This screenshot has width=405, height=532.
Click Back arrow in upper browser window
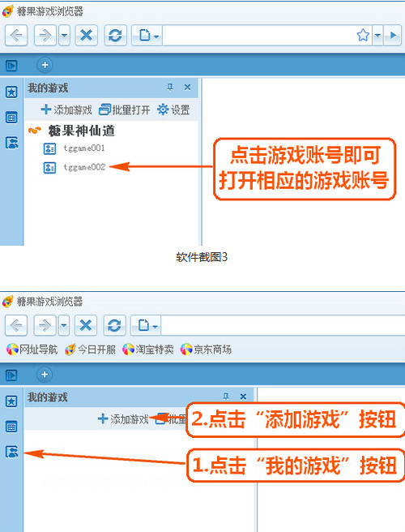(16, 36)
